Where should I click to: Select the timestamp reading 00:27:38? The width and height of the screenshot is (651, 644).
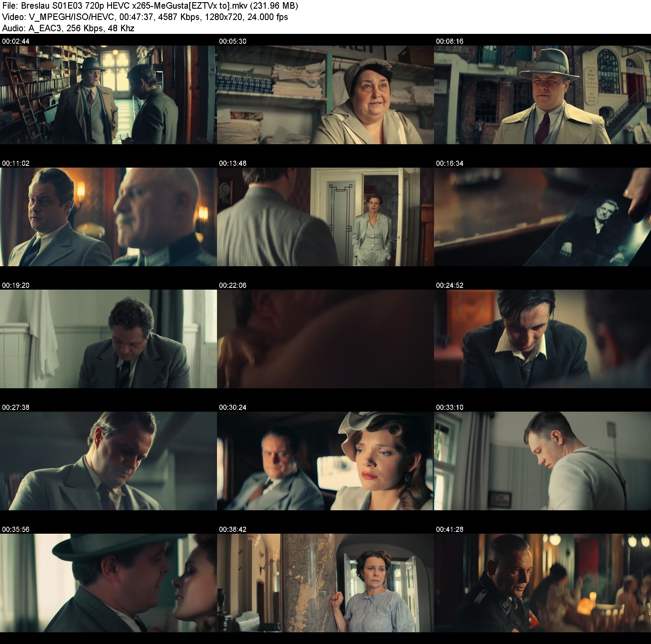click(16, 407)
